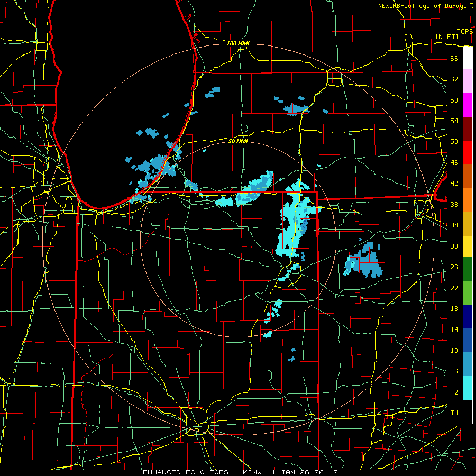
Task: Select the bright red legend swatch
Action: (467, 152)
